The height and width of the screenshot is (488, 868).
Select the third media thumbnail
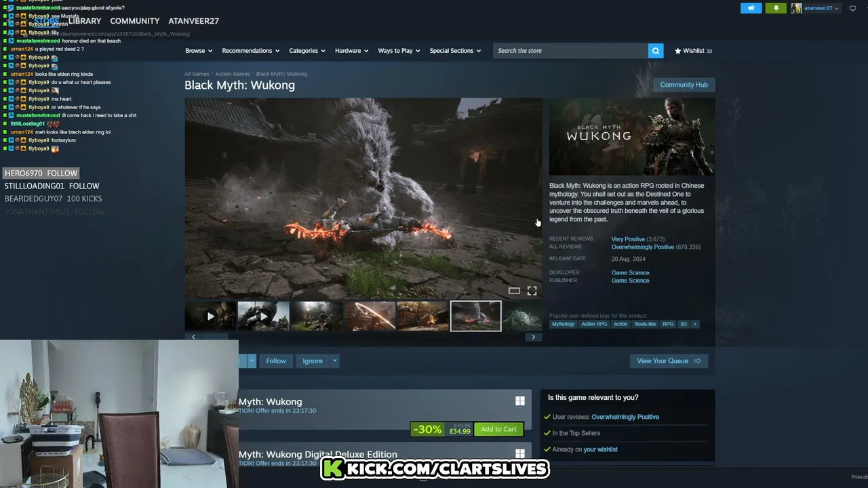coord(316,317)
